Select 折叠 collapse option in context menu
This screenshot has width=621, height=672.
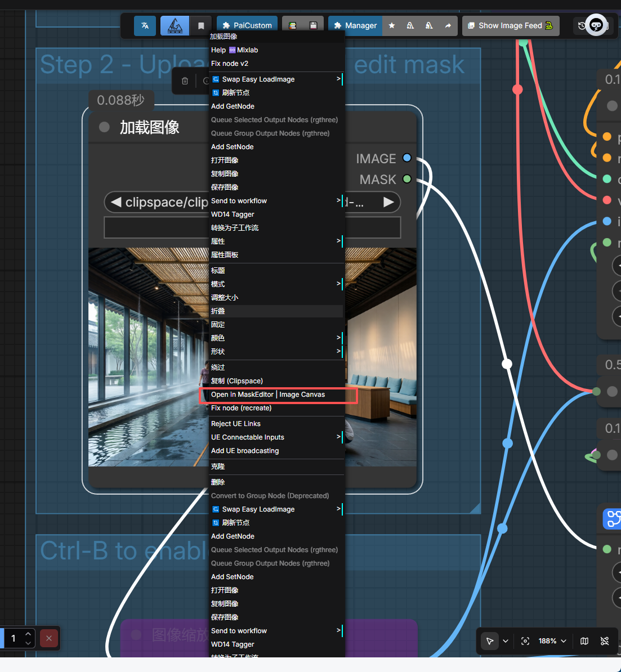click(276, 311)
